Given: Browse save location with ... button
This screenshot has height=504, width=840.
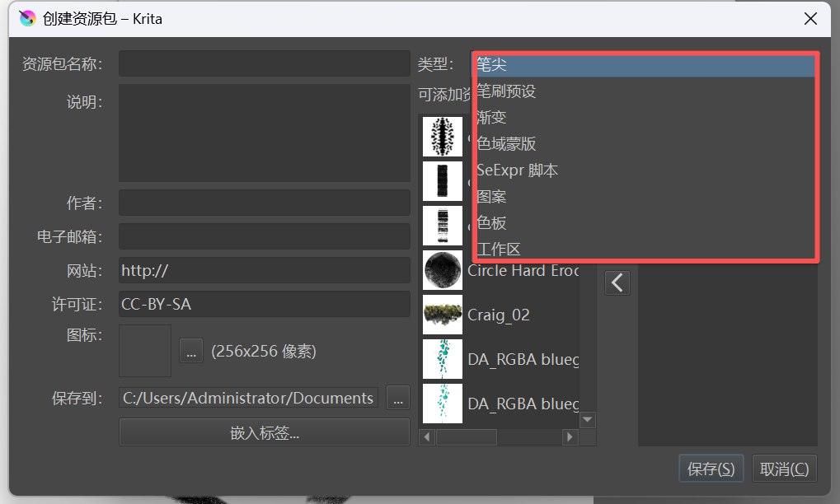Looking at the screenshot, I should (397, 398).
